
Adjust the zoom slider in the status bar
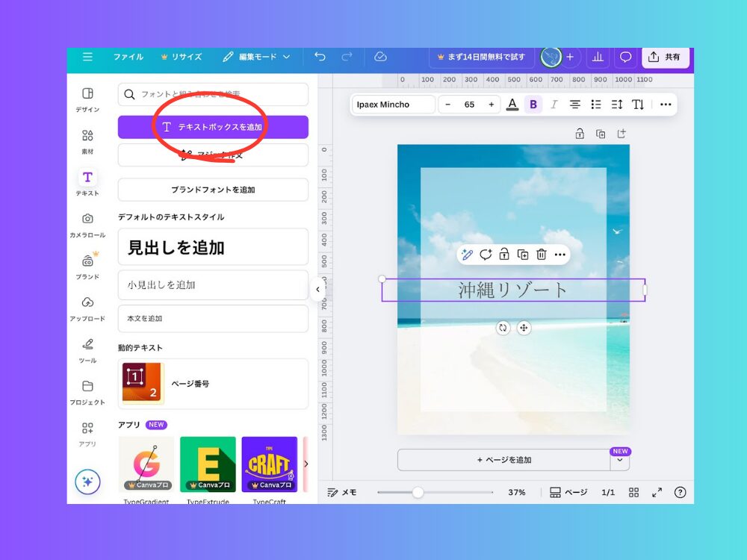[416, 492]
